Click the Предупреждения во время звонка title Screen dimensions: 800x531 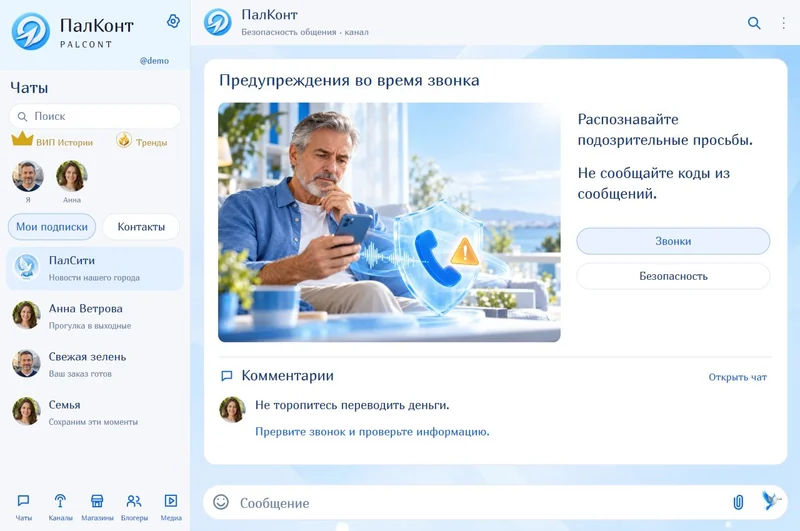[x=349, y=81]
